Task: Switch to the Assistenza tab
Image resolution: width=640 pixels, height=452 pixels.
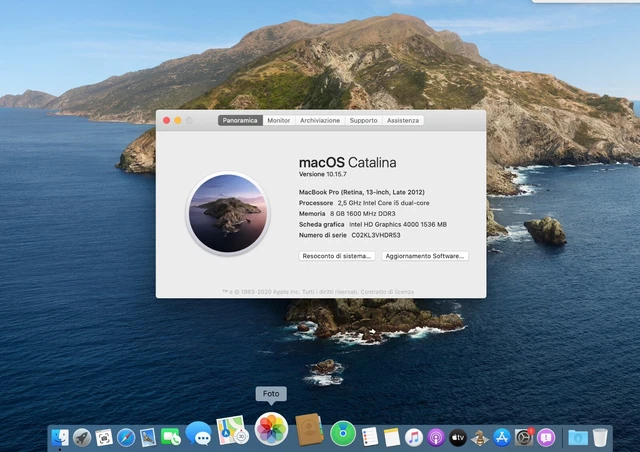Action: coord(403,120)
